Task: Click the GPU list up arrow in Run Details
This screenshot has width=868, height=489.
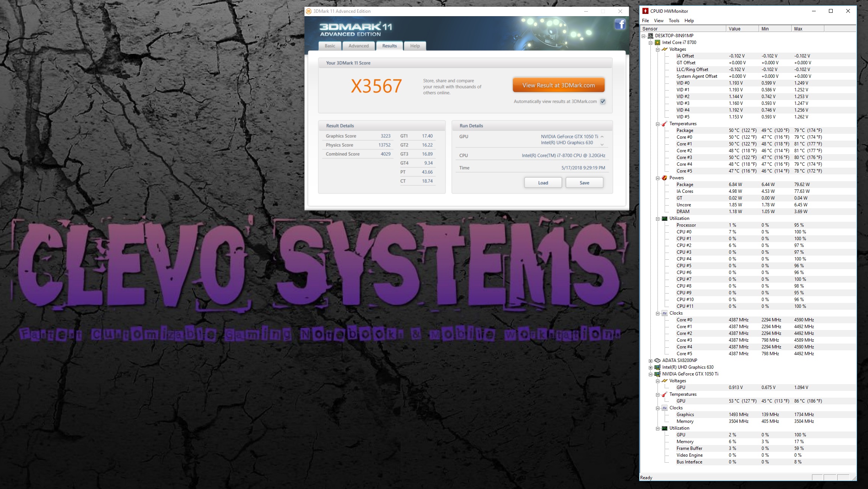Action: pos(602,137)
